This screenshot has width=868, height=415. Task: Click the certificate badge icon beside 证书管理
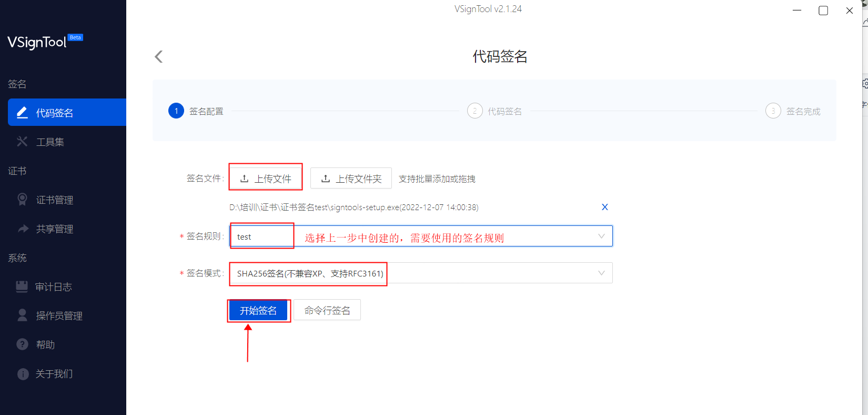click(22, 199)
